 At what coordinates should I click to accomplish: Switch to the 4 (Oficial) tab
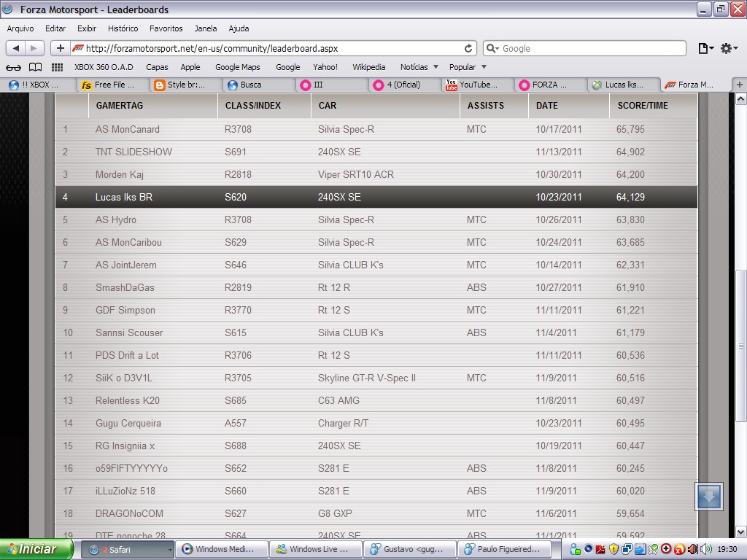coord(405,85)
